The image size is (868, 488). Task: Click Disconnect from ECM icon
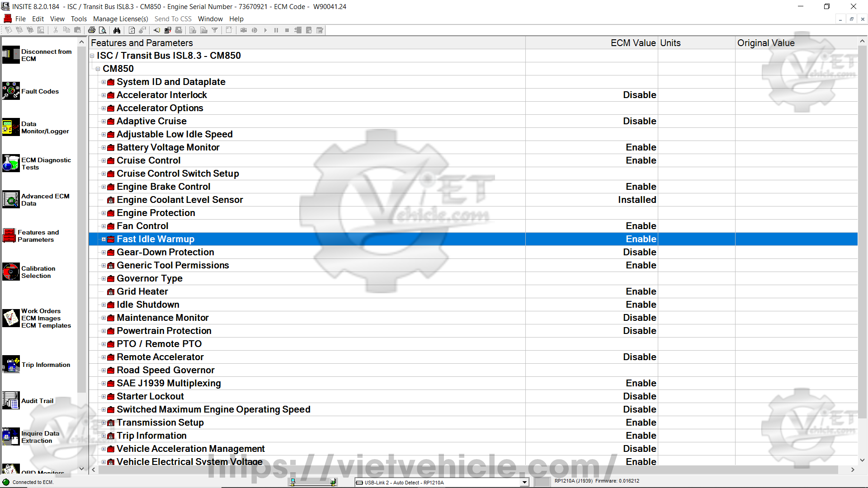pos(11,55)
